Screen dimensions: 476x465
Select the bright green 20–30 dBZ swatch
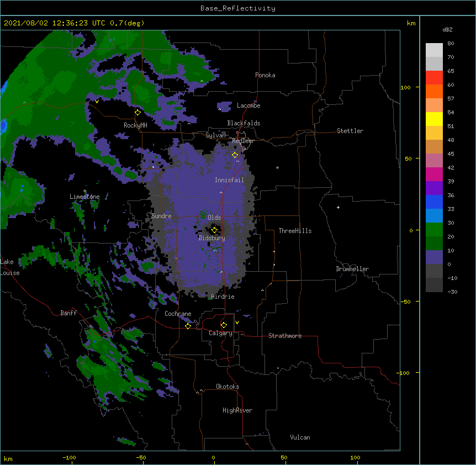pyautogui.click(x=434, y=230)
